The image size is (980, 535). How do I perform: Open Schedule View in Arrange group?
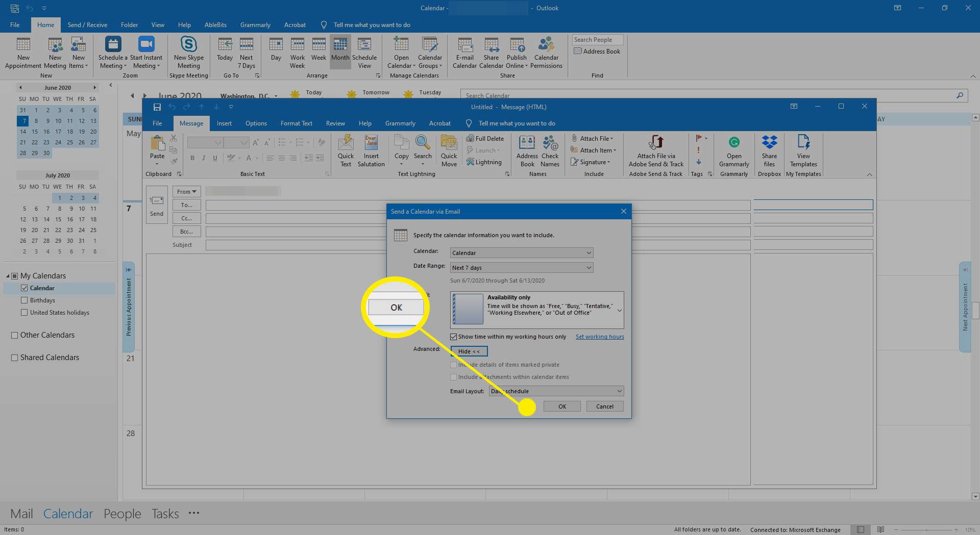(x=364, y=53)
